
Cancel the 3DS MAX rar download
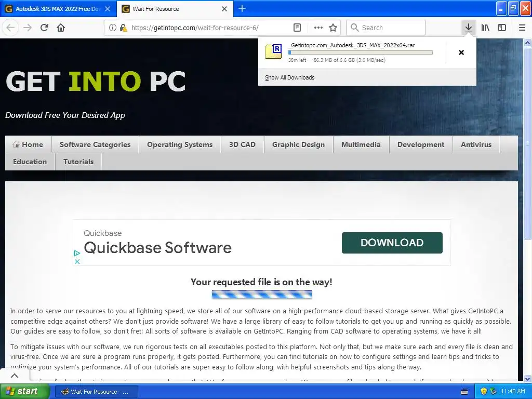[461, 52]
